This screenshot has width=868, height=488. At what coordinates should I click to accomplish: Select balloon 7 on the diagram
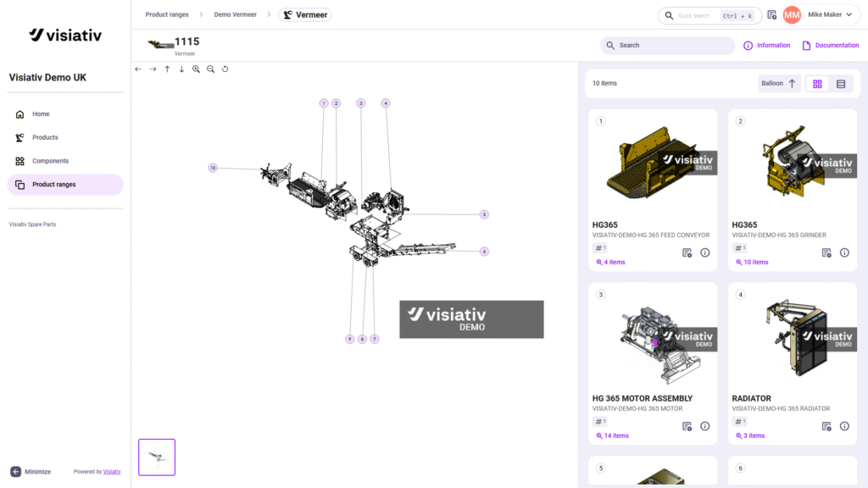click(375, 339)
